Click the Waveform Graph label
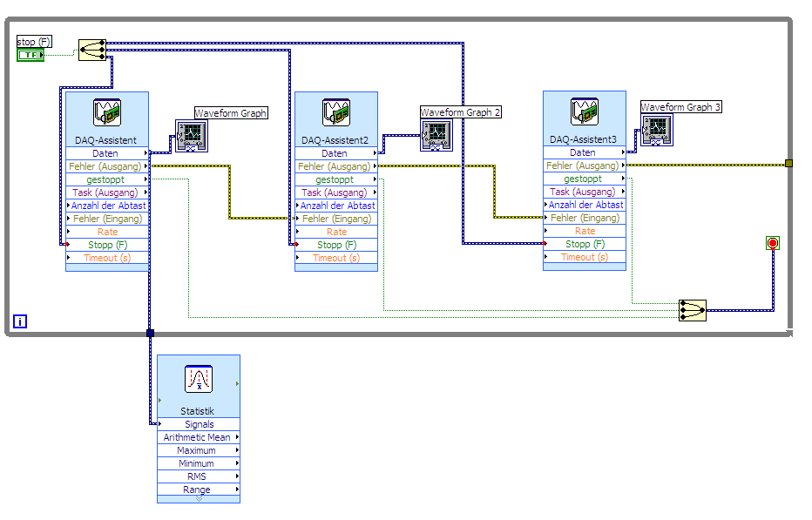 [231, 113]
